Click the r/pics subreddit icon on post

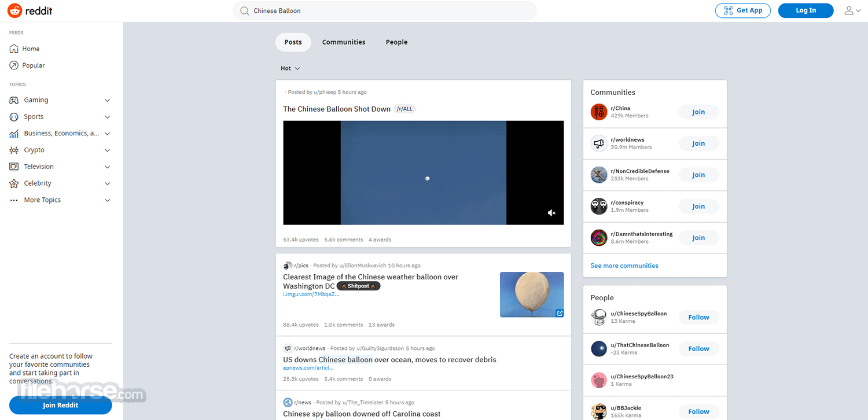tap(288, 266)
